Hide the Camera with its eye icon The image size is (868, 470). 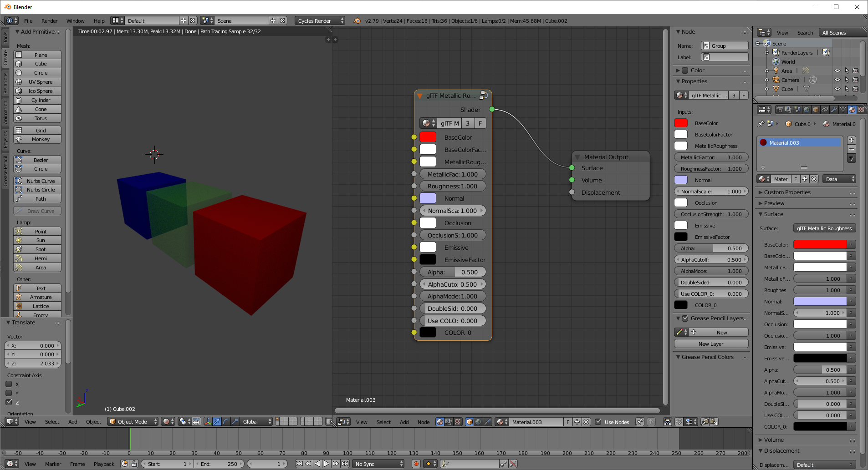837,80
